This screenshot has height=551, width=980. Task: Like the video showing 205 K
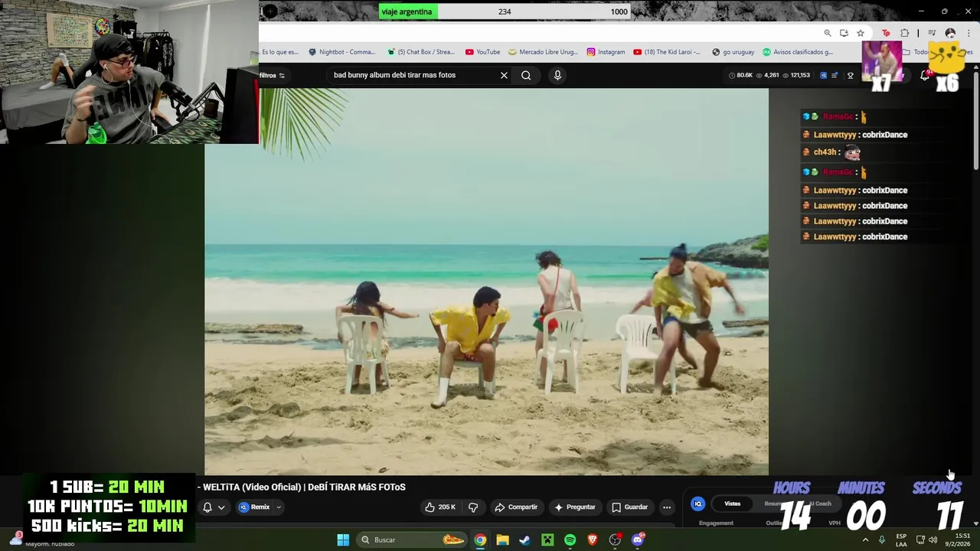click(440, 507)
